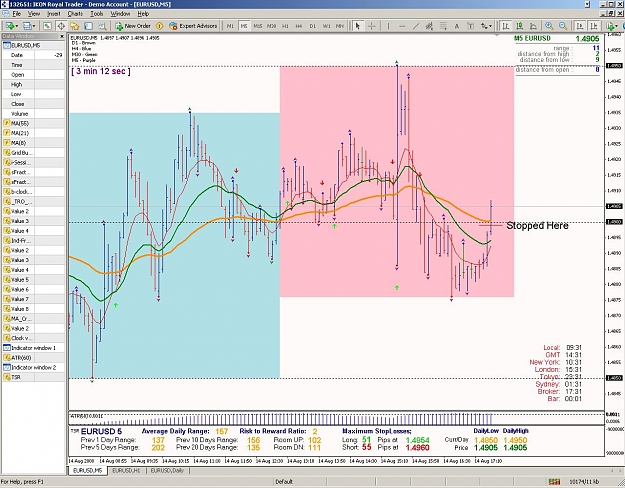
Task: Open the Charts menu
Action: click(75, 14)
